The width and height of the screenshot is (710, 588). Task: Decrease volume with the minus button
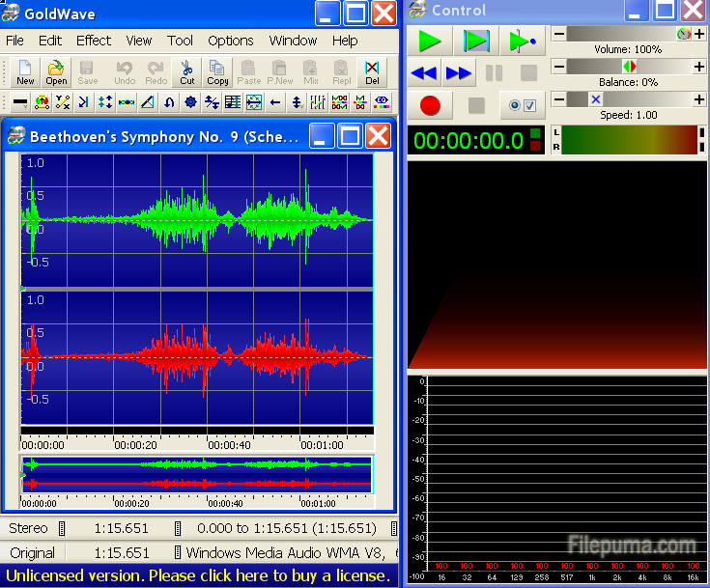coord(558,35)
